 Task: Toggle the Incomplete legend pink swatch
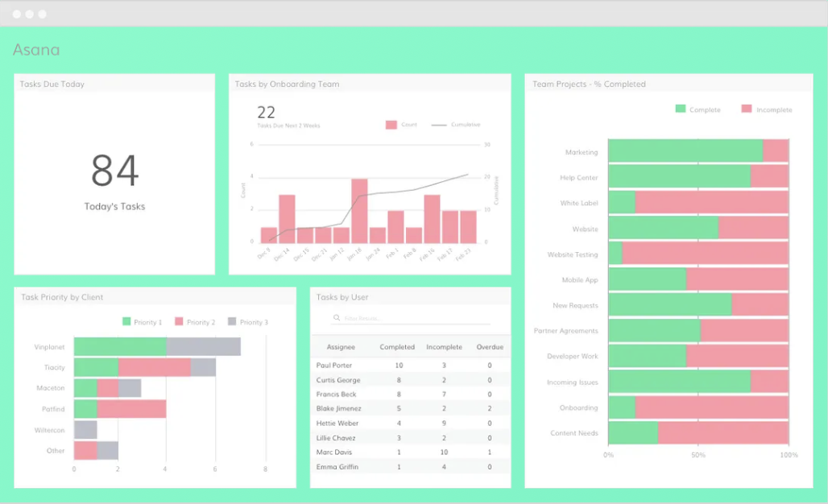click(x=746, y=109)
